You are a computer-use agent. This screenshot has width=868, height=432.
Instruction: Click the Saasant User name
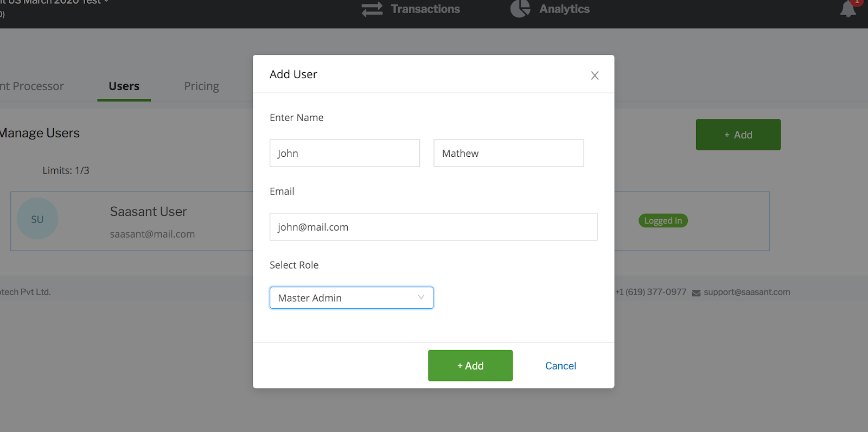click(x=148, y=212)
